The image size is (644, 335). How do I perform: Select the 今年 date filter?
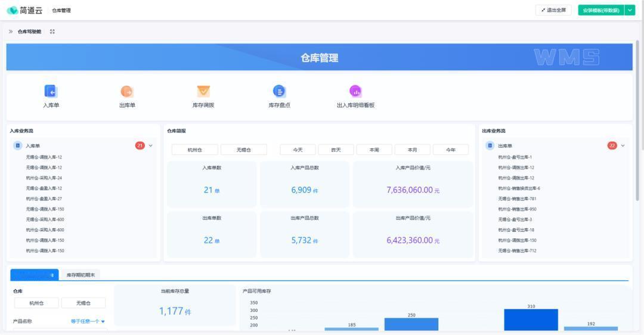tap(451, 150)
